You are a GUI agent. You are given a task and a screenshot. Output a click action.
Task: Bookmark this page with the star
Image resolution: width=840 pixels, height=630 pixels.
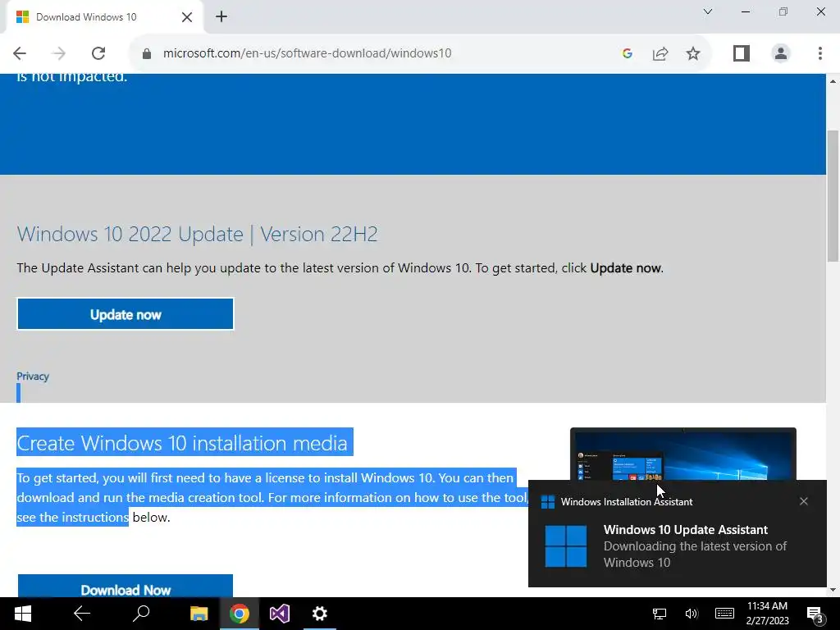[693, 53]
